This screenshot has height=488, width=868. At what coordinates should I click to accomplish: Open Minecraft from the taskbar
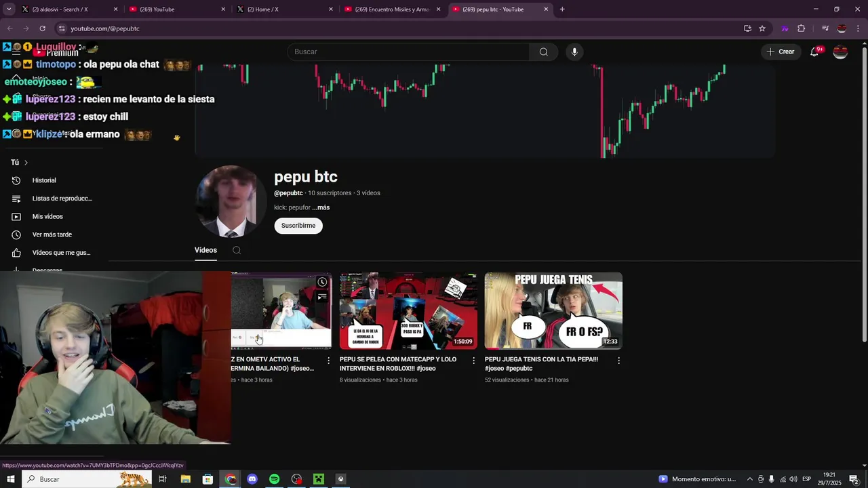[318, 479]
